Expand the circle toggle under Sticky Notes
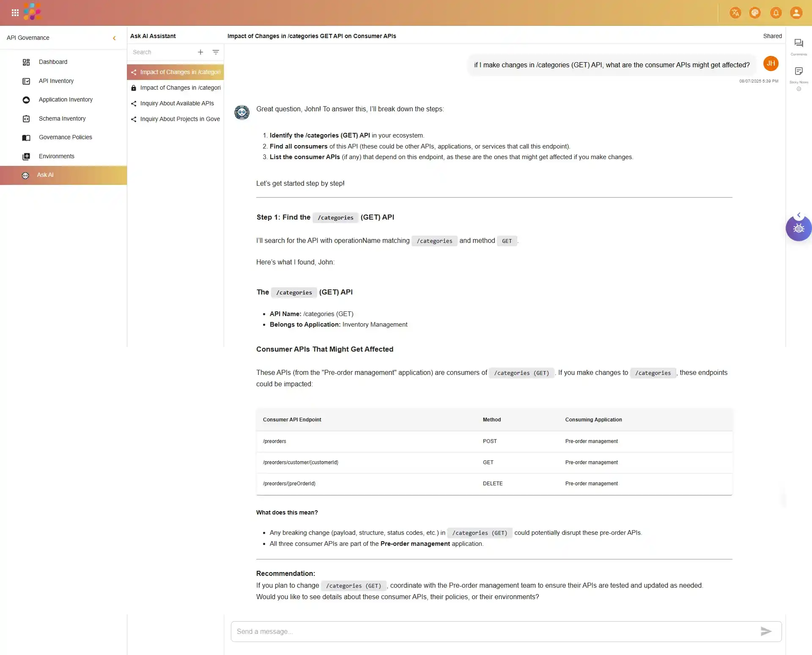 (x=798, y=89)
